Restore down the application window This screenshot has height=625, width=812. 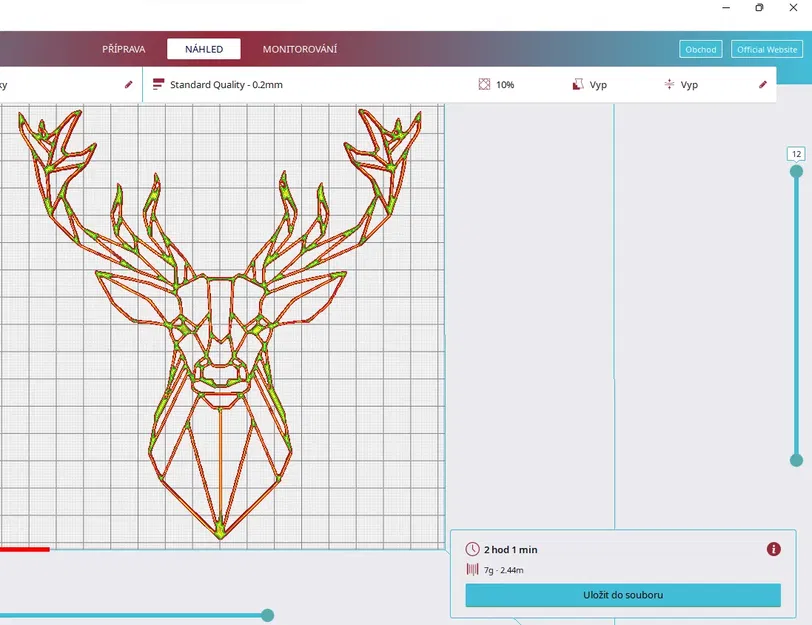point(759,8)
